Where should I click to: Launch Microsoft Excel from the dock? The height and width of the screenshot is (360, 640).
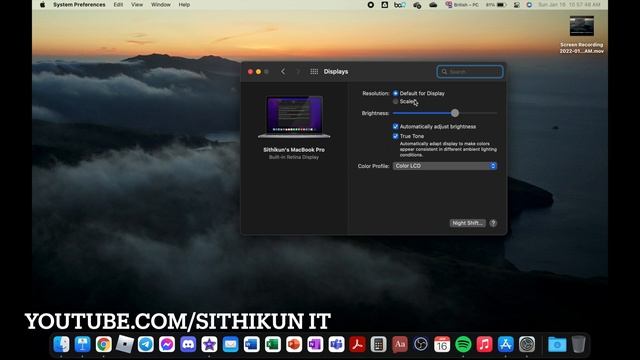pos(273,344)
